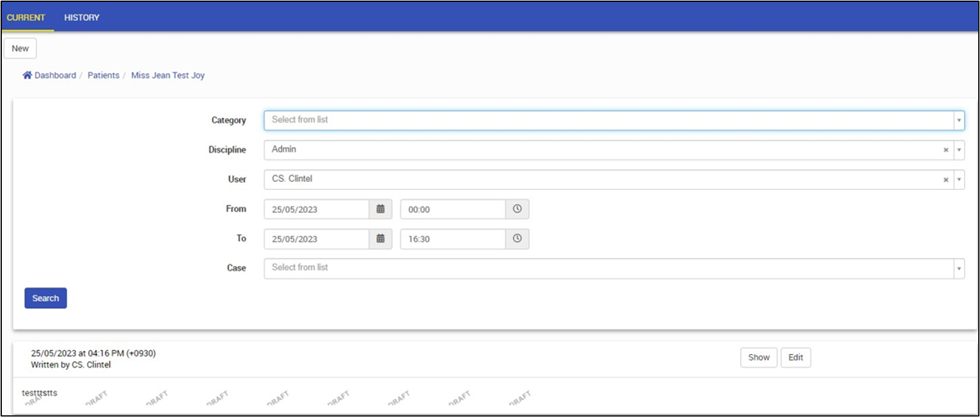Go to Dashboard breadcrumb link
The width and height of the screenshot is (980, 417).
click(x=55, y=75)
